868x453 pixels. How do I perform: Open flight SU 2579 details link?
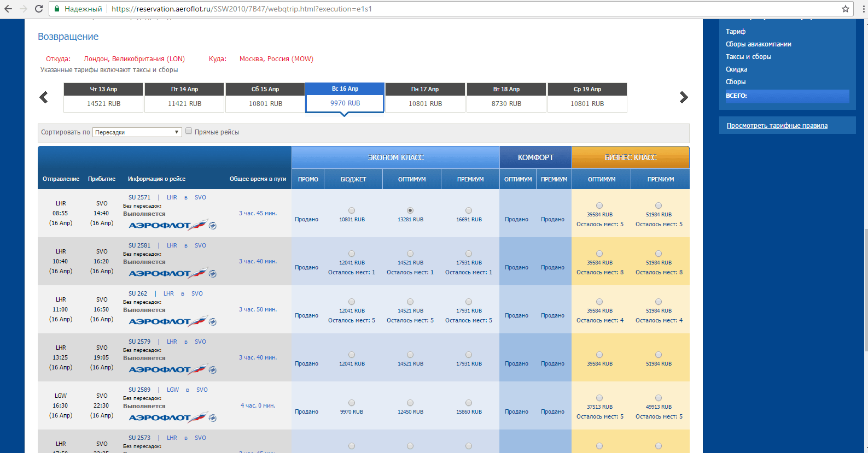click(x=139, y=342)
